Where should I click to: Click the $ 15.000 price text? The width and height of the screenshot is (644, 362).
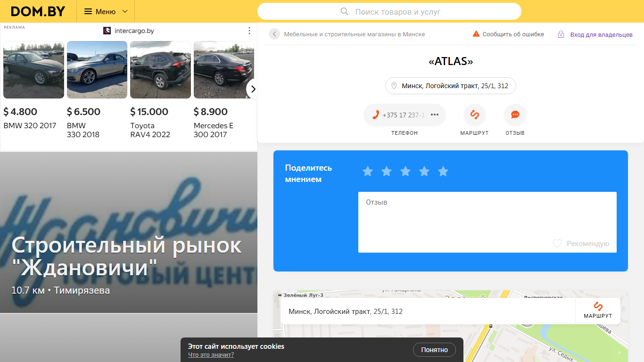pos(149,112)
